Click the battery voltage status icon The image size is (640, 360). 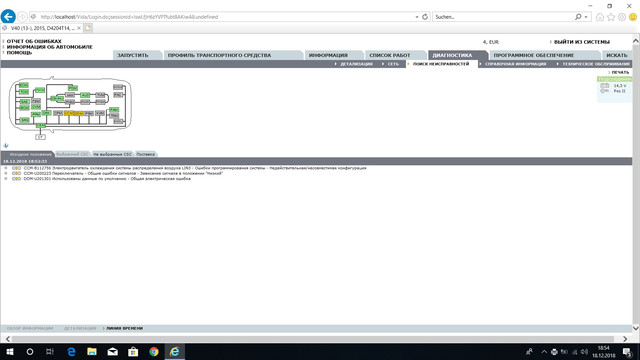pos(604,86)
